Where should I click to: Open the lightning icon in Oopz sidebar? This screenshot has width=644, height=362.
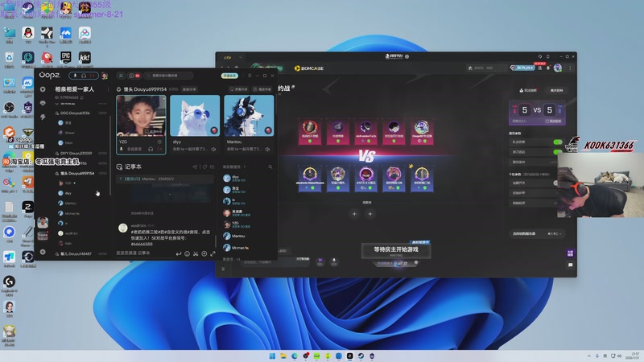pyautogui.click(x=43, y=117)
